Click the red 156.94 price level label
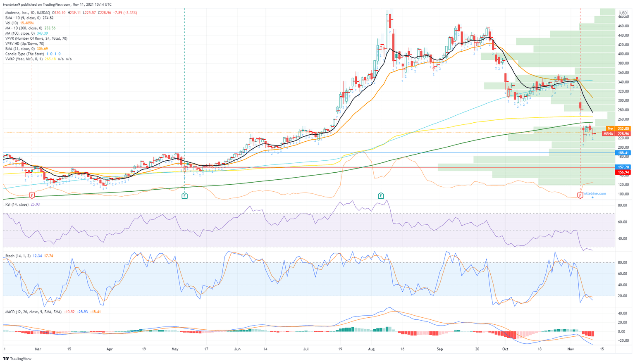635x364 pixels. (623, 172)
